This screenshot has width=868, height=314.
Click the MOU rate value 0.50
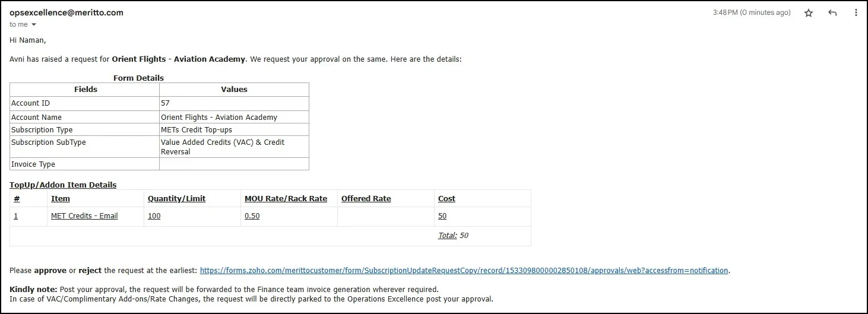coord(252,216)
